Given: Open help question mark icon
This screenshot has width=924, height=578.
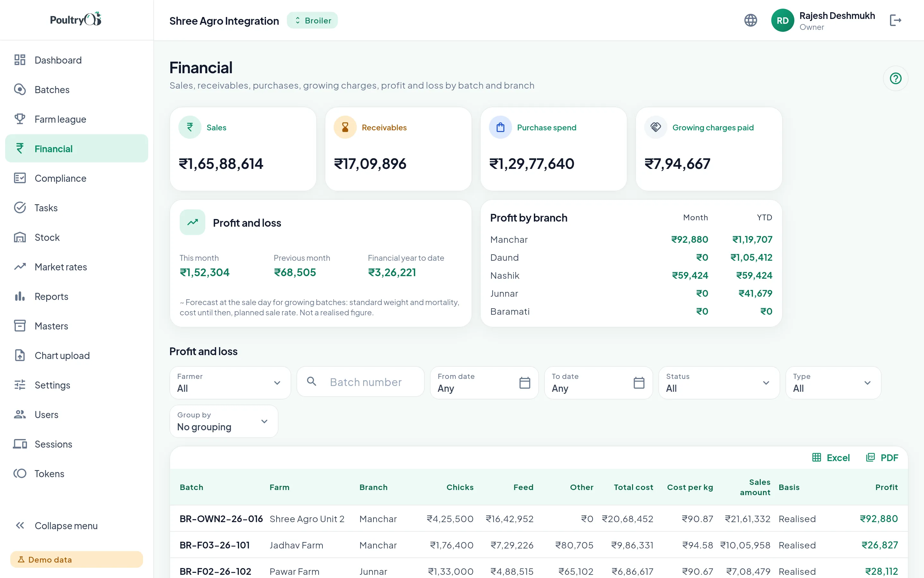Looking at the screenshot, I should pos(895,78).
